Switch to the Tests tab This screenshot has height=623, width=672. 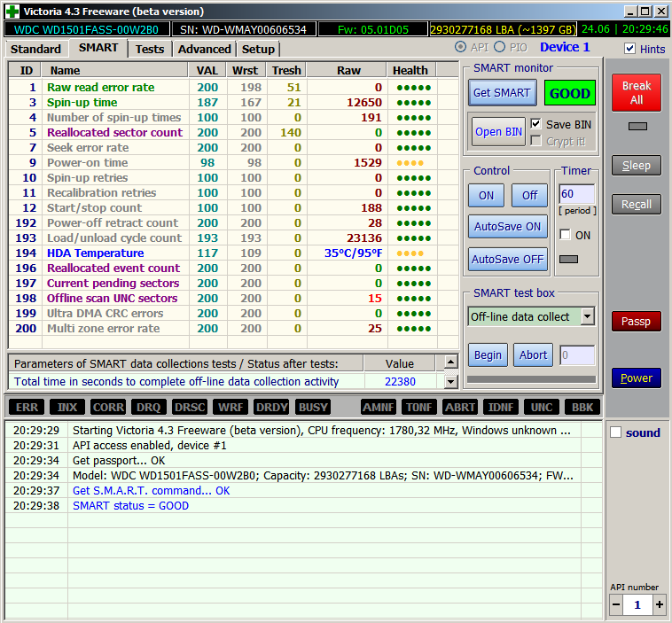point(149,49)
